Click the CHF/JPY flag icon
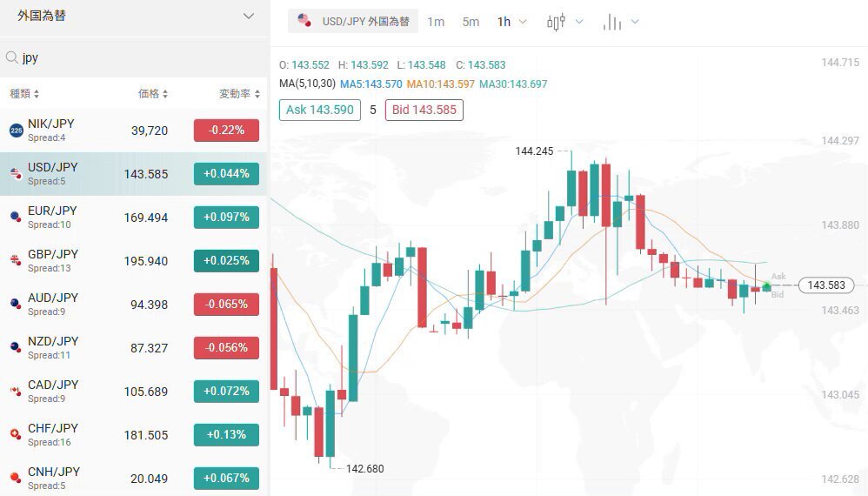This screenshot has height=496, width=868. point(16,434)
